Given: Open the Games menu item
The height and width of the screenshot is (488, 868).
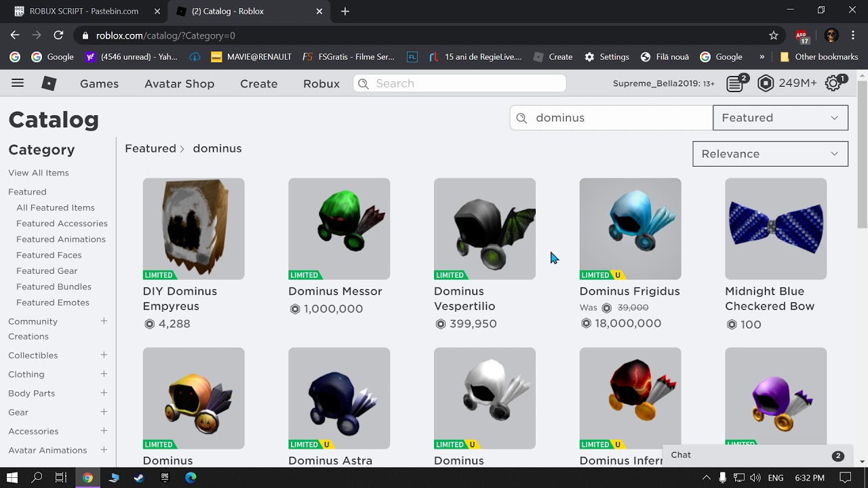Looking at the screenshot, I should click(x=99, y=83).
